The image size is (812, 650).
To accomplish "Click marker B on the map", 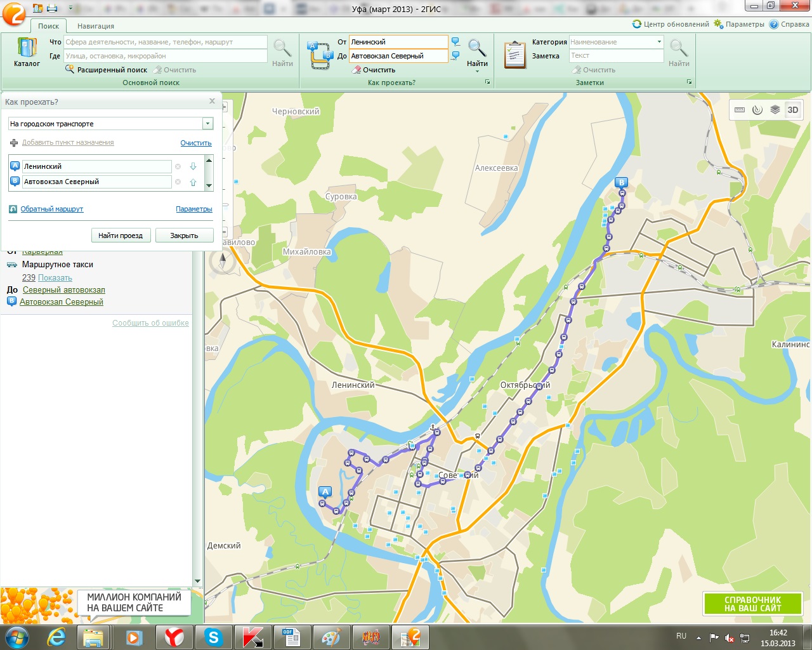I will coord(622,183).
